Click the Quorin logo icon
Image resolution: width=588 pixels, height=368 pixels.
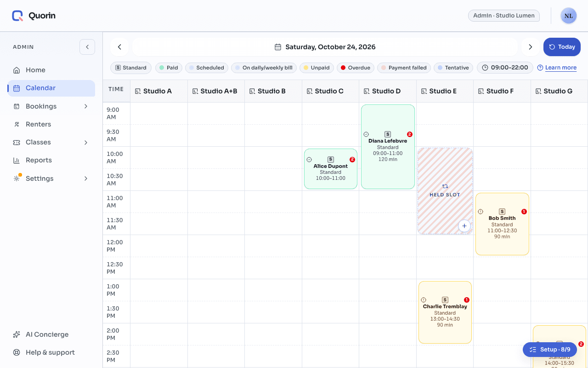point(17,16)
